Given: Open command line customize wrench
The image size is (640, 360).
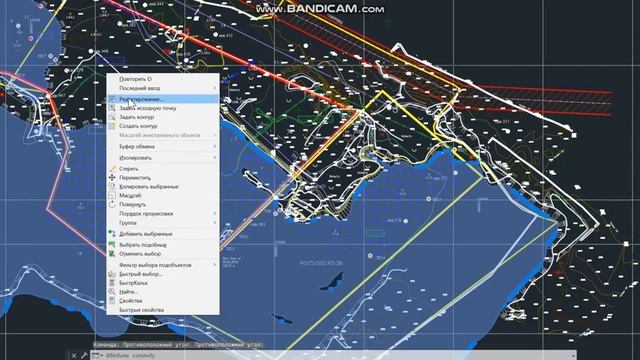Looking at the screenshot, I should (84, 356).
